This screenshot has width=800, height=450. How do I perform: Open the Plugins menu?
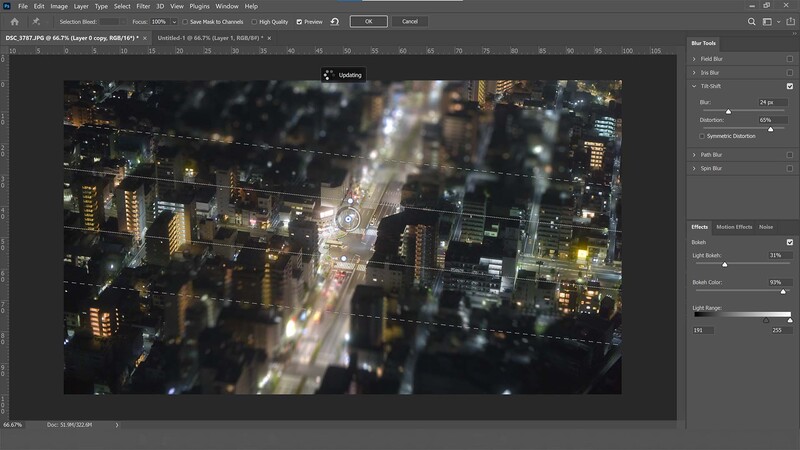[x=199, y=6]
